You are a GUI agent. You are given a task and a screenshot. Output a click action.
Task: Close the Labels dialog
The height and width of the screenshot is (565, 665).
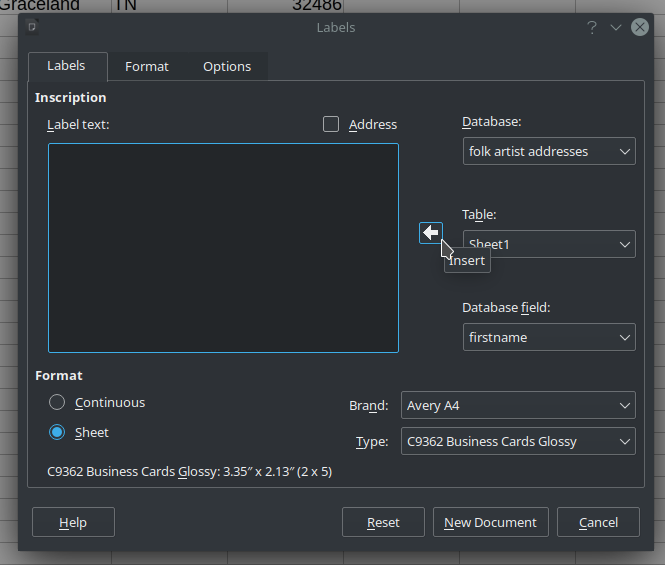[x=640, y=28]
